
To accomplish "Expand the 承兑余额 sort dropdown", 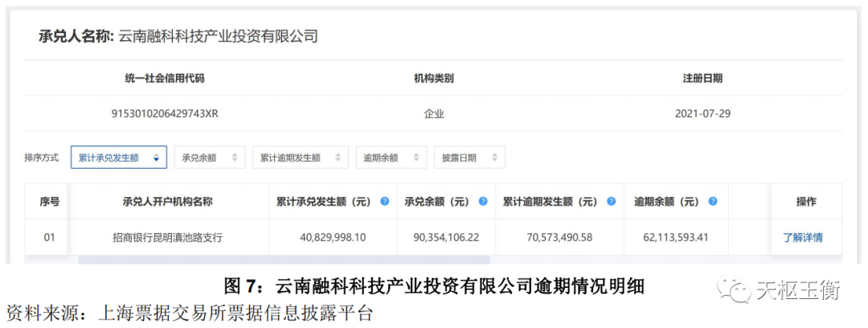I will pyautogui.click(x=210, y=158).
